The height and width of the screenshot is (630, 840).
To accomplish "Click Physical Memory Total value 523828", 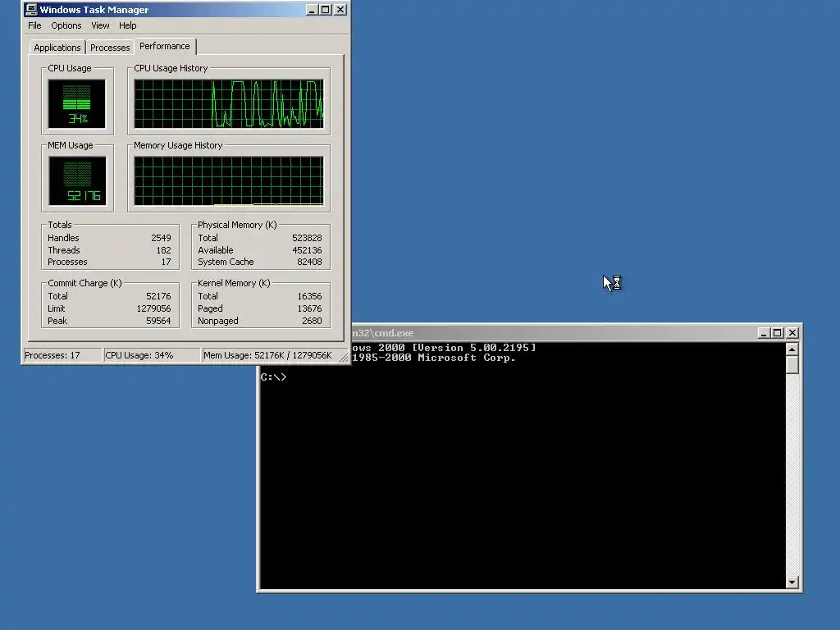I will (x=307, y=238).
